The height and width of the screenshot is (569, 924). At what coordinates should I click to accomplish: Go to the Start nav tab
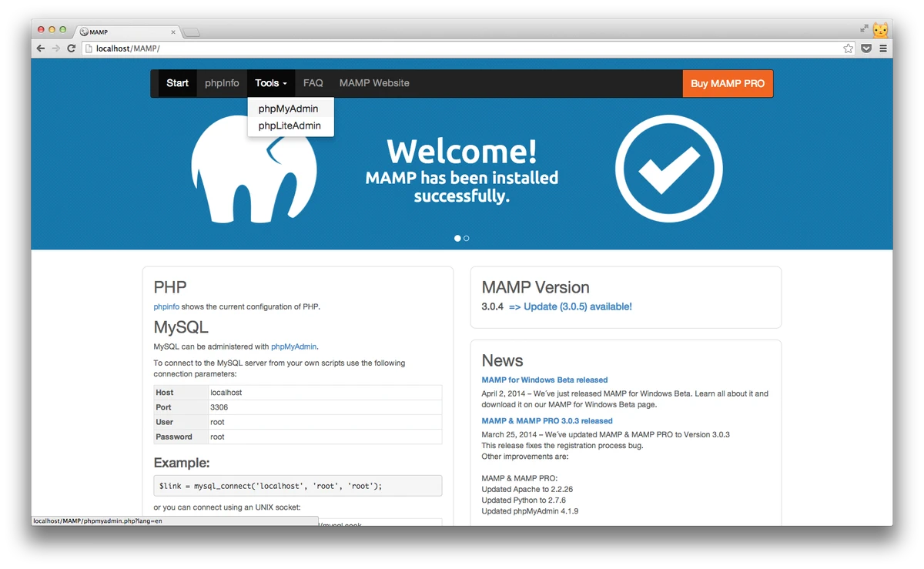coord(177,83)
